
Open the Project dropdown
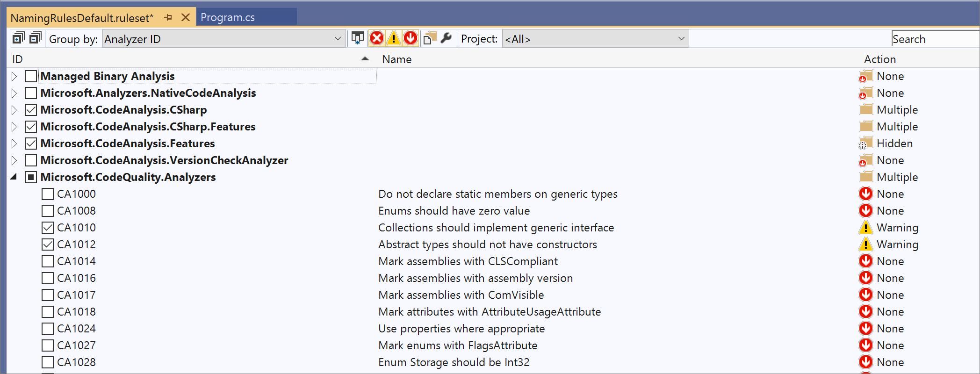click(x=595, y=39)
